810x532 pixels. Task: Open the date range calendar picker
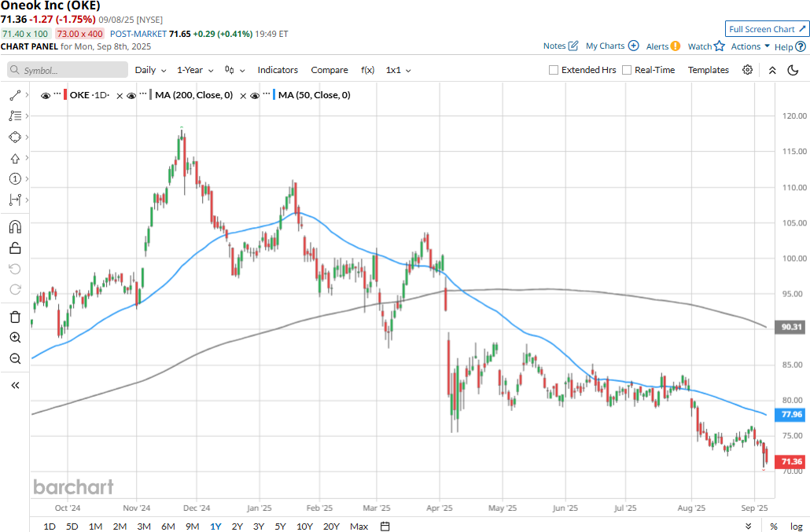(385, 526)
